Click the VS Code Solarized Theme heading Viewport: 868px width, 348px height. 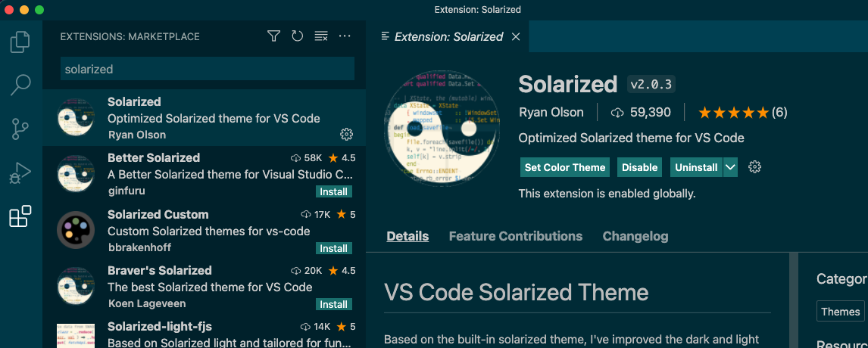[x=516, y=292]
